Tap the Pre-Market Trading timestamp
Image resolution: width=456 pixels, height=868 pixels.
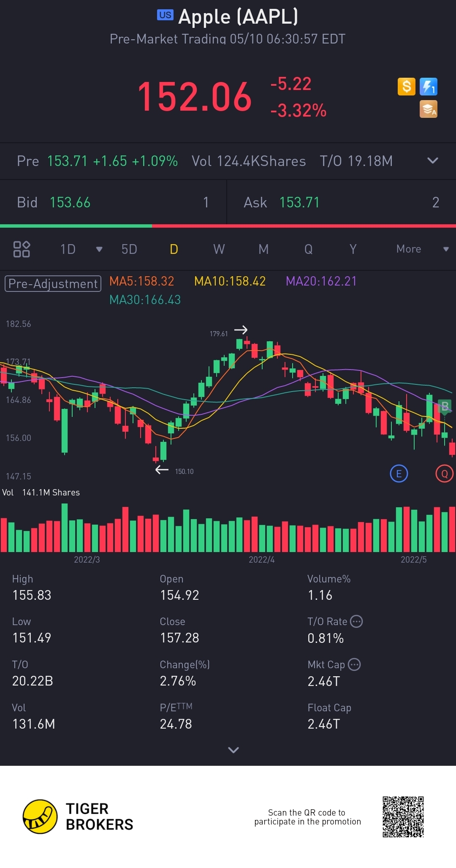coord(228,39)
